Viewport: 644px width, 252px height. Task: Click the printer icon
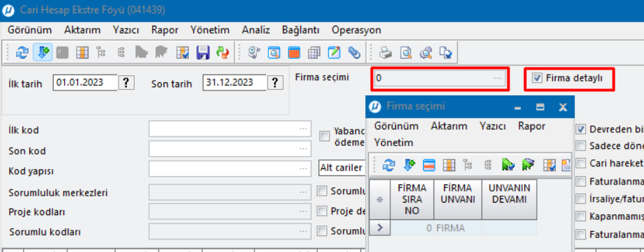tap(385, 52)
